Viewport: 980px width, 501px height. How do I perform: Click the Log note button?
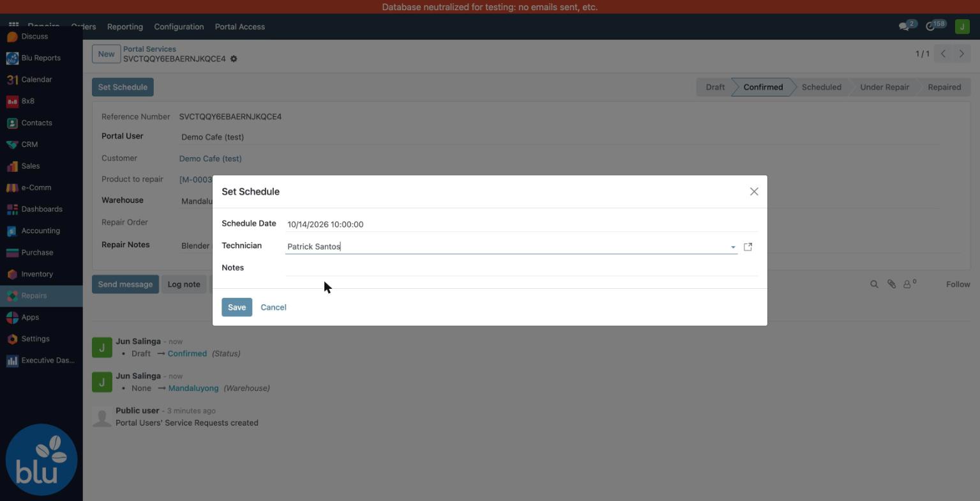tap(184, 284)
